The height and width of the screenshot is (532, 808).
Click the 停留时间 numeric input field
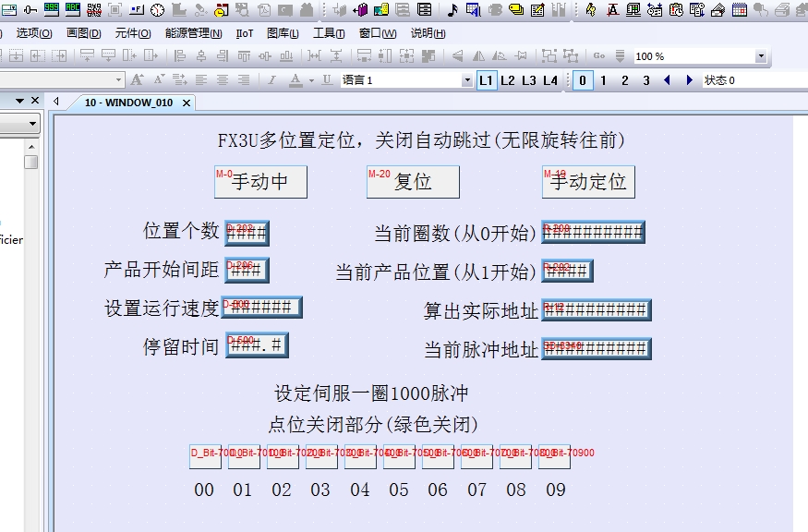(257, 346)
